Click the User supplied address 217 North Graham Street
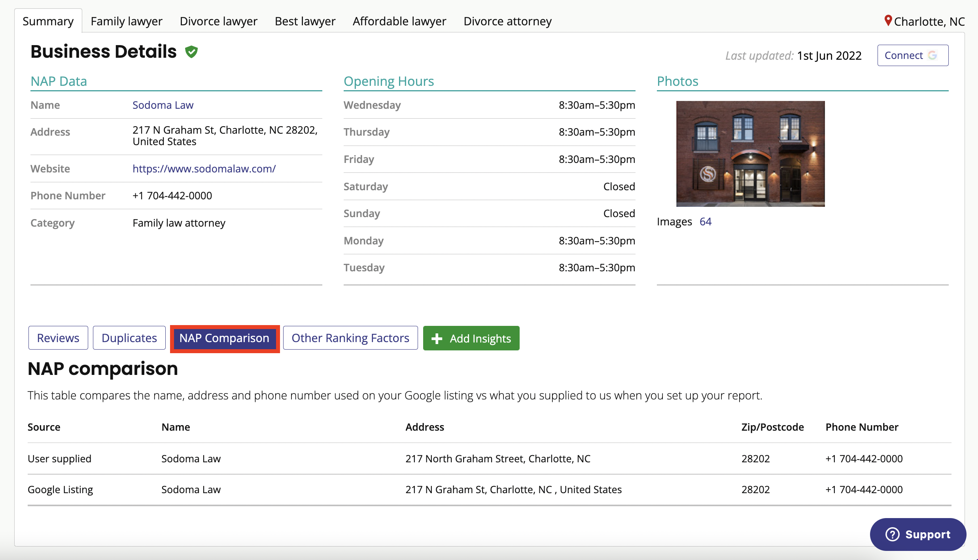Image resolution: width=978 pixels, height=560 pixels. point(498,459)
